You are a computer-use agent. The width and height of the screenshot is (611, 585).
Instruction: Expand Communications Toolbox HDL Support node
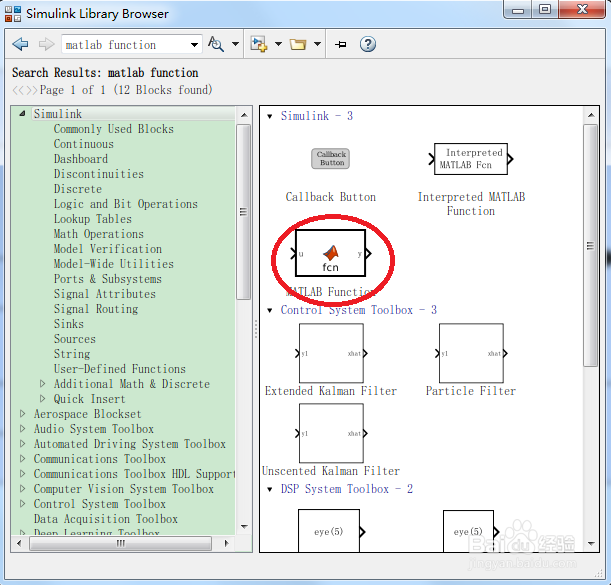[x=23, y=474]
